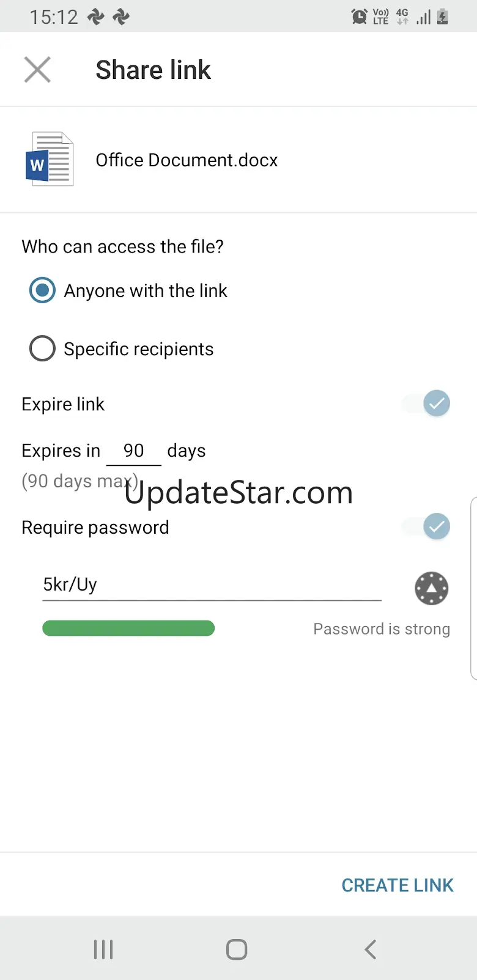Focus the password text field
Viewport: 477px width, 980px height.
pyautogui.click(x=212, y=585)
